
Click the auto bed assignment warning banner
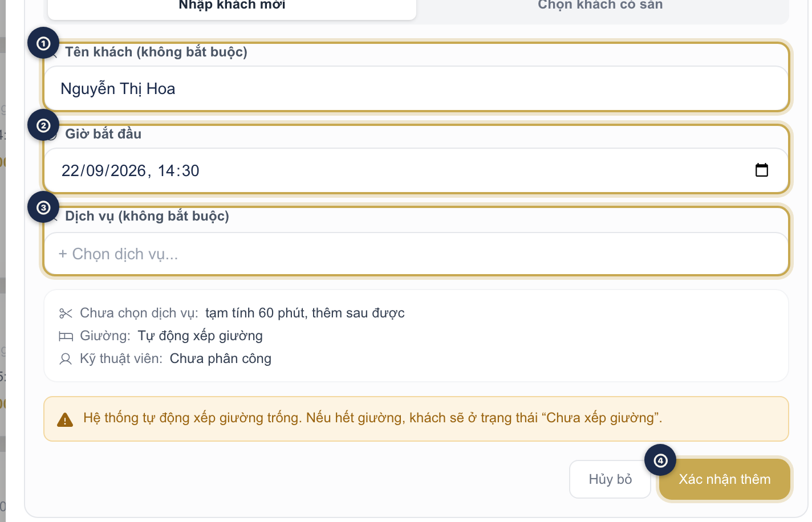point(416,419)
